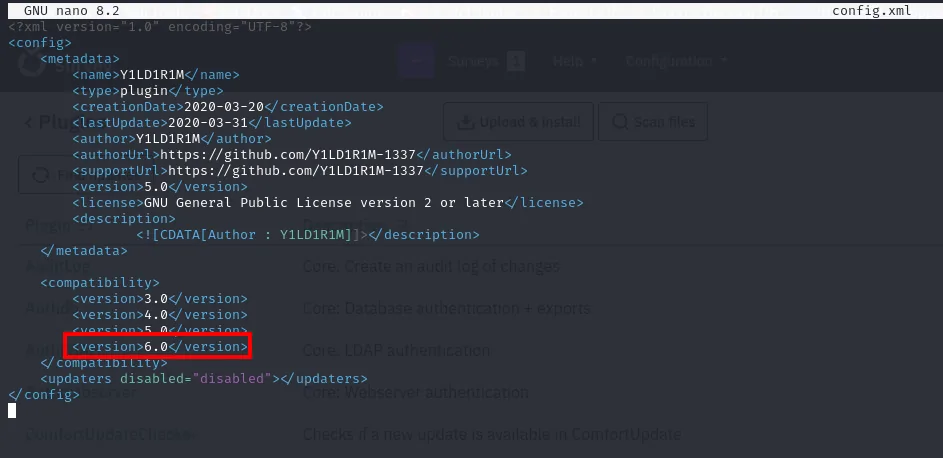Viewport: 943px width, 458px height.
Task: Click Surveys item in background page navbar
Action: point(486,61)
